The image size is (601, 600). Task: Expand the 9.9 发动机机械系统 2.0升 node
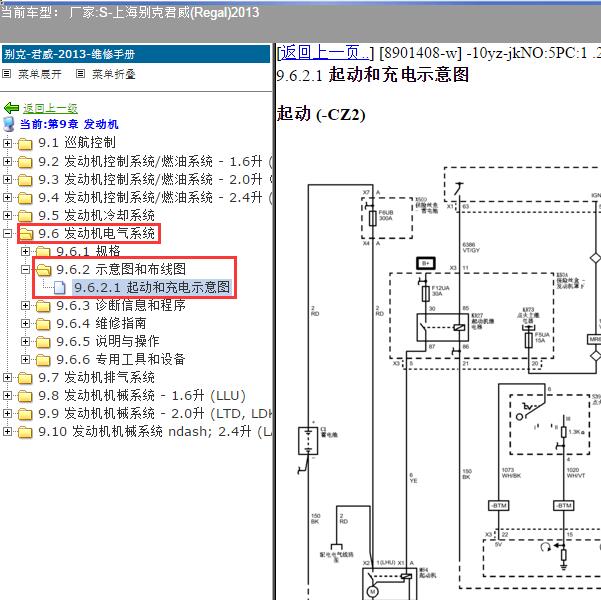click(7, 413)
